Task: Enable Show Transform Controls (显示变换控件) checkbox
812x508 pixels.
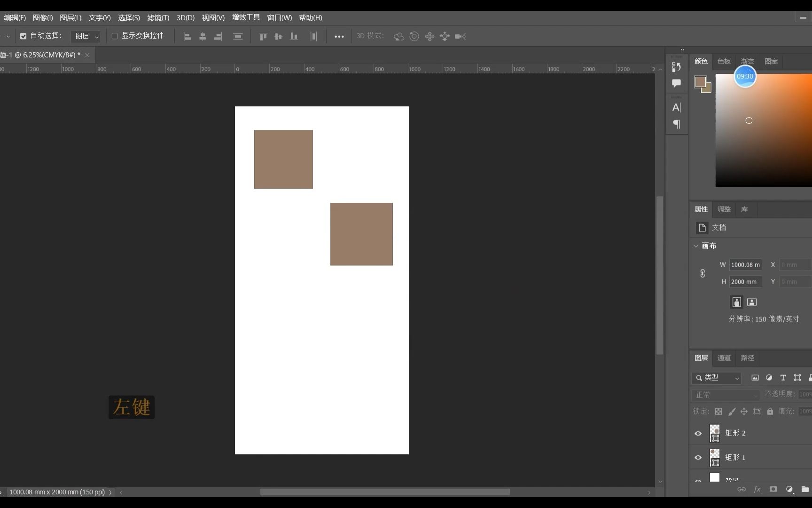Action: [x=115, y=36]
